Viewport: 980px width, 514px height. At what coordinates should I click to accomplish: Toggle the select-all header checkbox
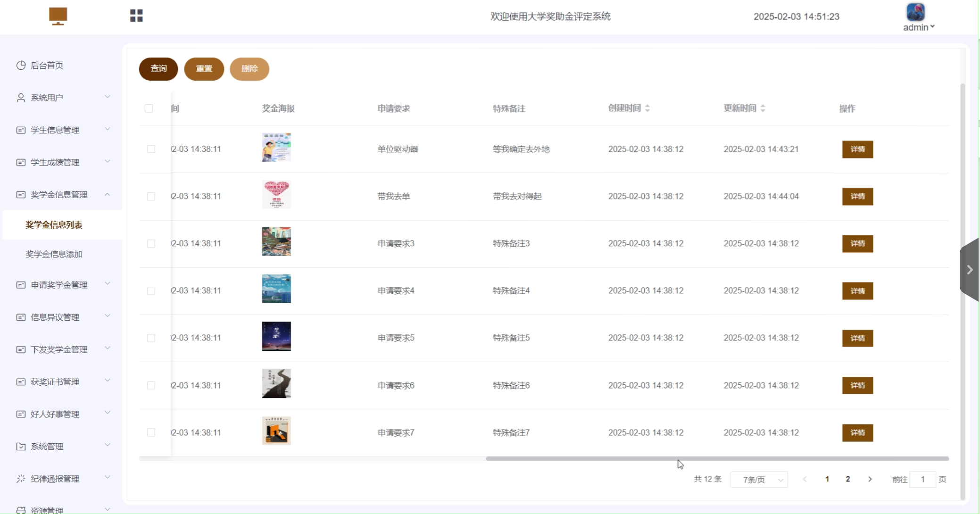(x=149, y=108)
